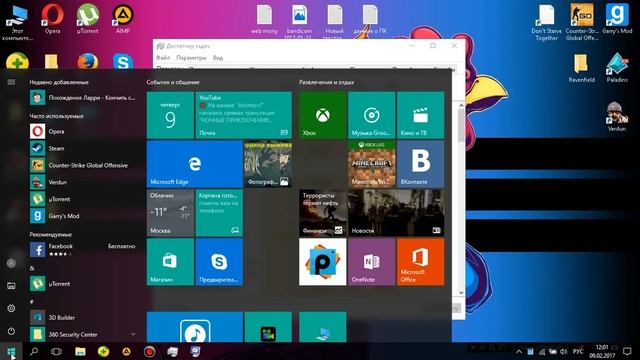Launch Garry's Mod from the Start list
The image size is (640, 360).
click(x=82, y=216)
